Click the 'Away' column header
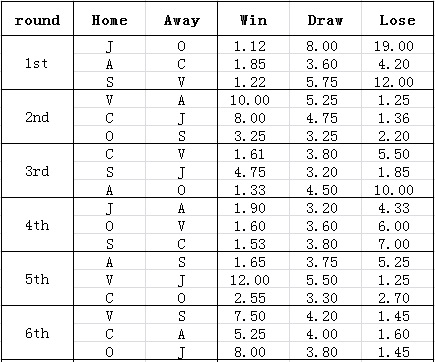The height and width of the screenshot is (362, 435). pos(181,19)
